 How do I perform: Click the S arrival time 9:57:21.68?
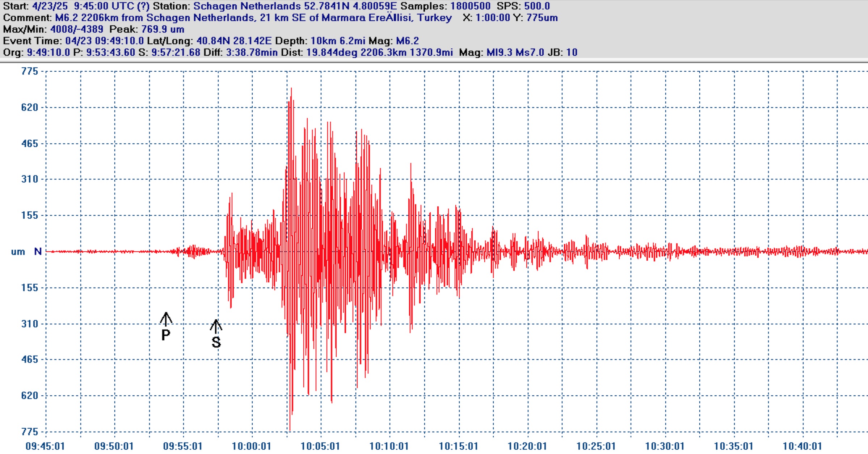[x=176, y=52]
